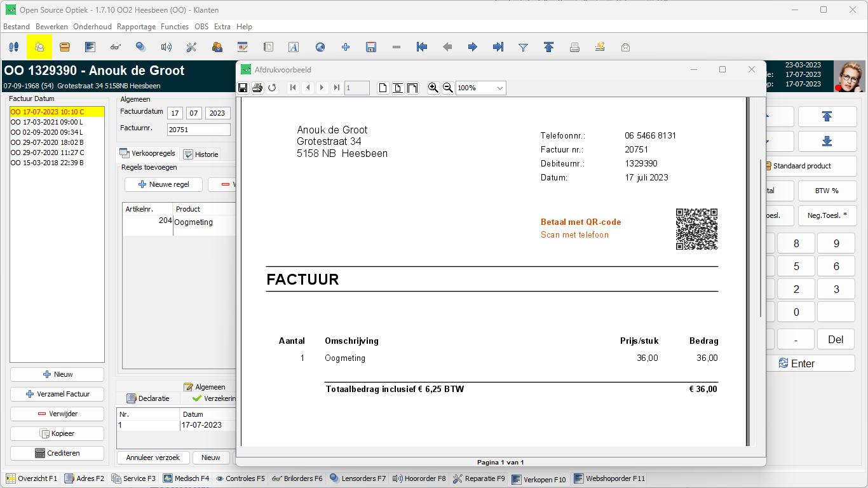868x488 pixels.
Task: Click the Crediteren button
Action: point(57,453)
